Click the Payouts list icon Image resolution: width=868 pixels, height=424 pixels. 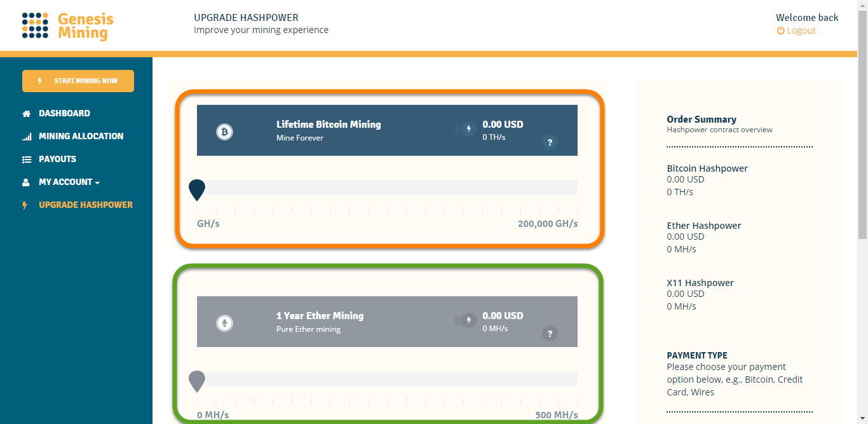point(26,160)
